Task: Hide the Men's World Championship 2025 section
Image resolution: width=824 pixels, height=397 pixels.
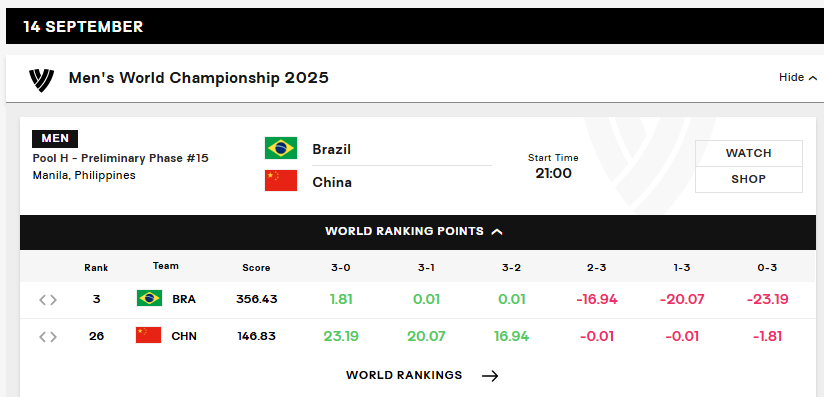Action: point(798,78)
